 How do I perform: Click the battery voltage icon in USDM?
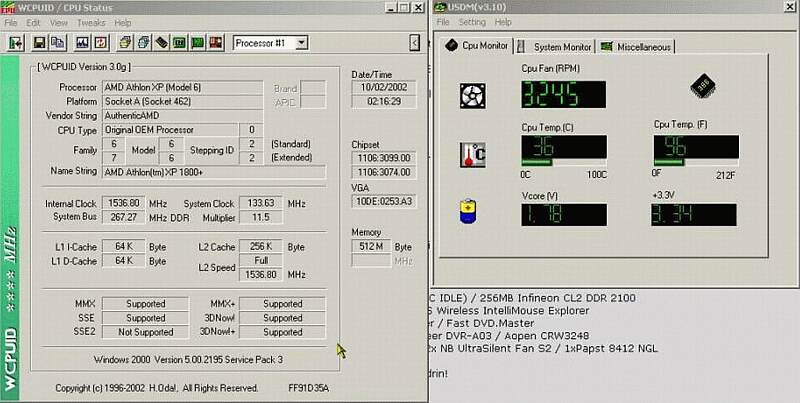click(x=468, y=212)
